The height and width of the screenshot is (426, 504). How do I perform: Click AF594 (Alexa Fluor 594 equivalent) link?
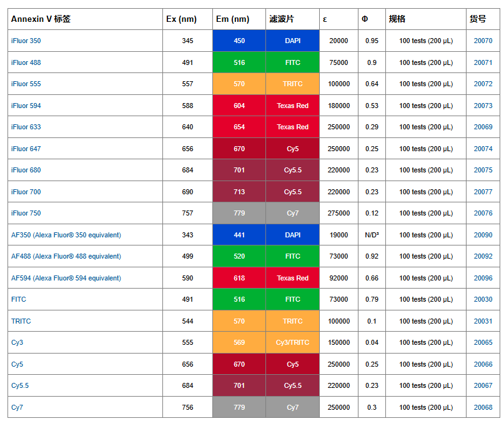[66, 278]
